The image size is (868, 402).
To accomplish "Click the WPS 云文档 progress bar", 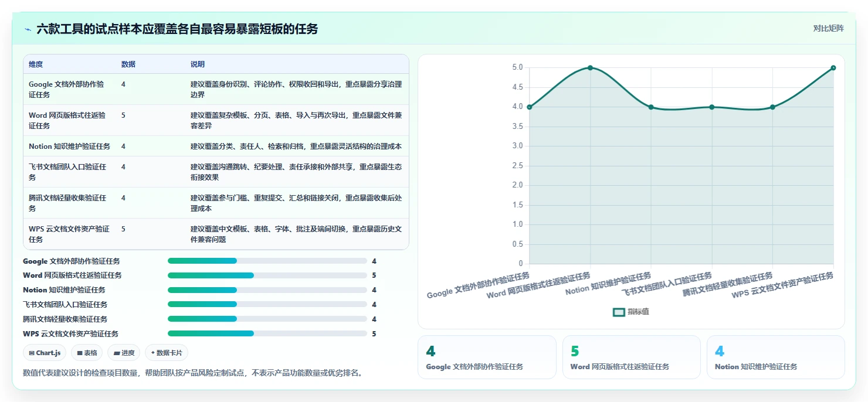I will pyautogui.click(x=267, y=334).
